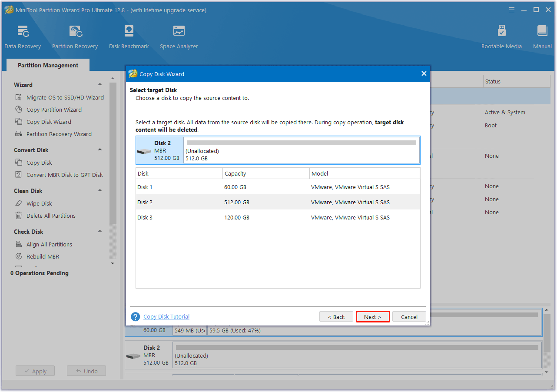Click the Disk column header

tap(179, 173)
